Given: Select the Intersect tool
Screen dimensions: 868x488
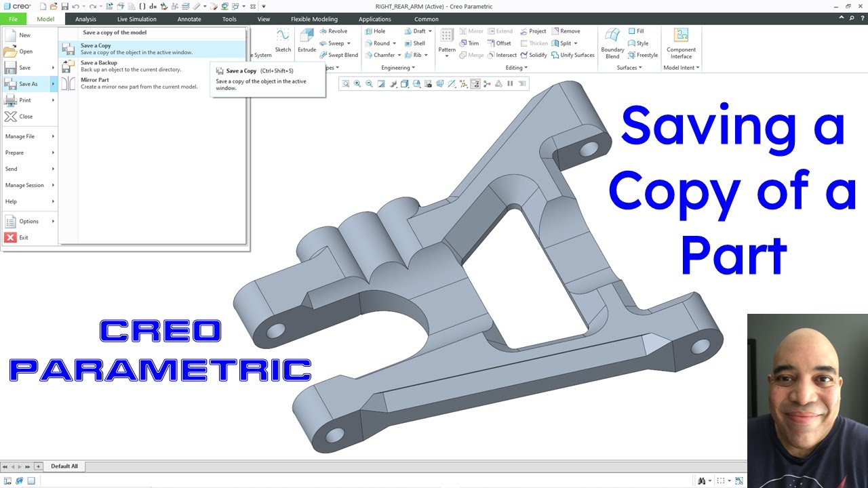Looking at the screenshot, I should coord(502,56).
